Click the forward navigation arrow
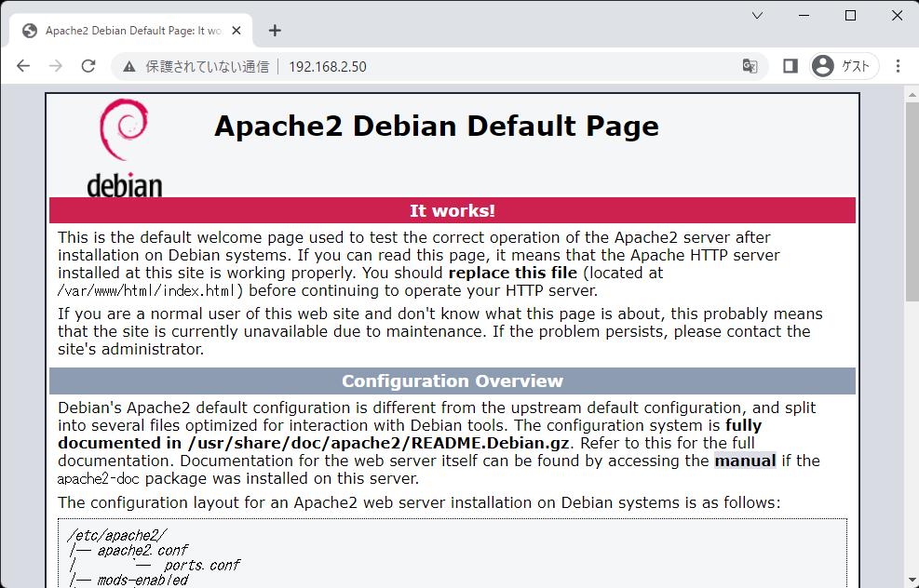The width and height of the screenshot is (919, 588). click(x=56, y=66)
